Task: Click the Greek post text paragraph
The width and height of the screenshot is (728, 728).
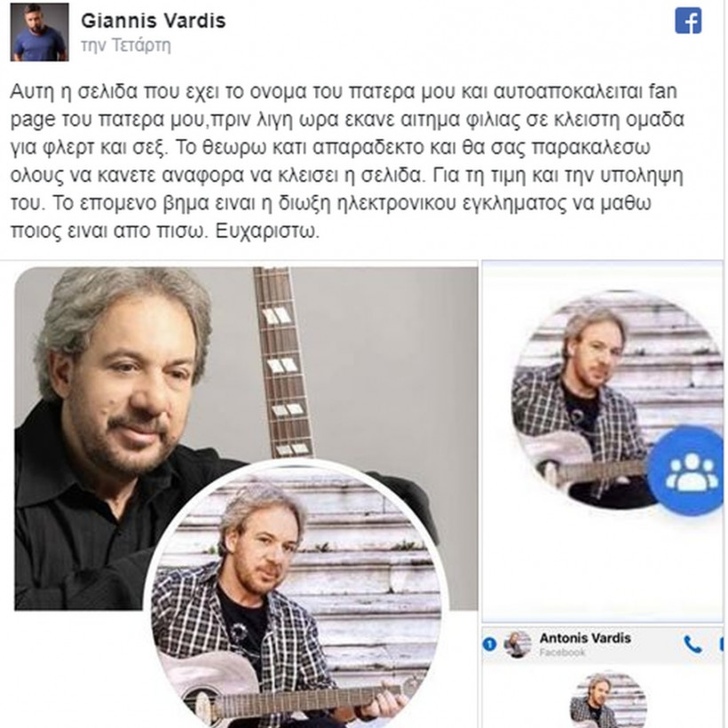Action: click(347, 161)
